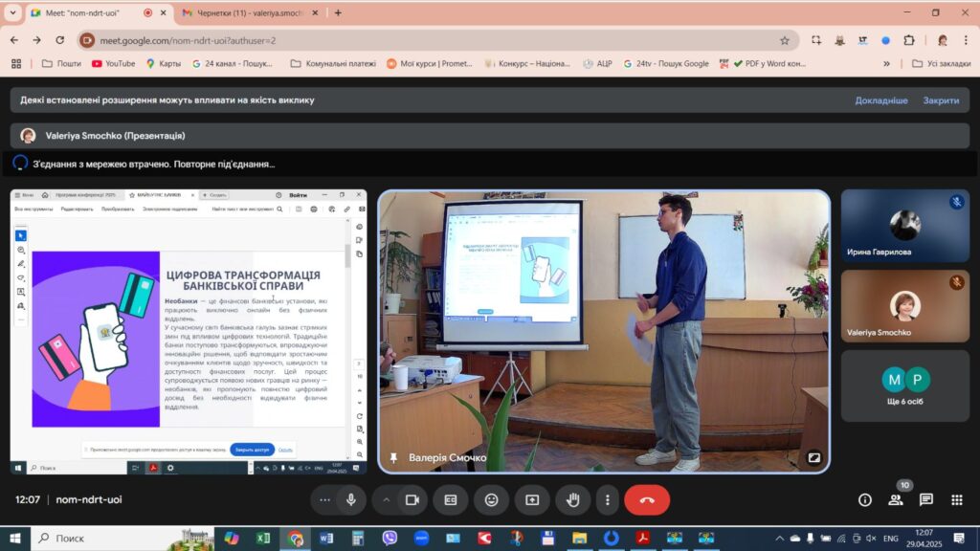Open meeting details info icon
The height and width of the screenshot is (551, 980).
pos(865,499)
